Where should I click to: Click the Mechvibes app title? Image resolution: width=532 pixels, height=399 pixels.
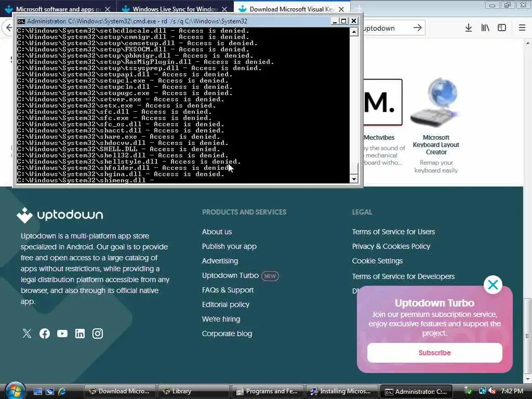(379, 137)
